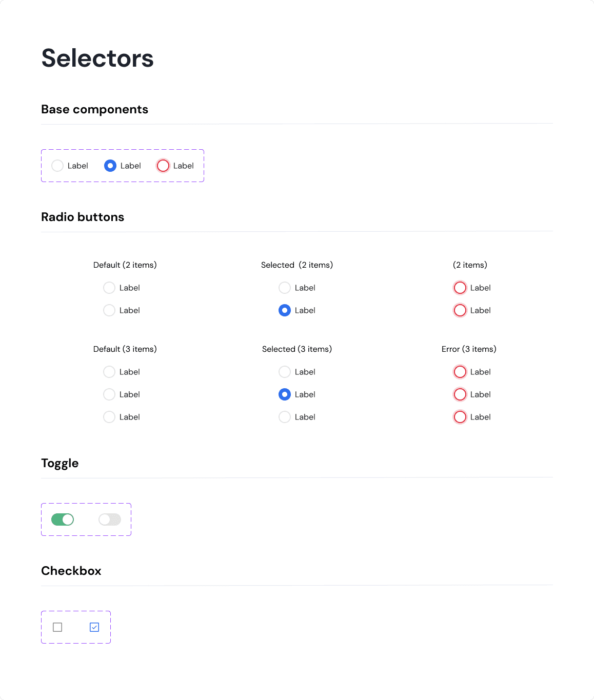Select middle radio under Default (3 items)
Viewport: 594px width, 700px height.
[x=109, y=394]
